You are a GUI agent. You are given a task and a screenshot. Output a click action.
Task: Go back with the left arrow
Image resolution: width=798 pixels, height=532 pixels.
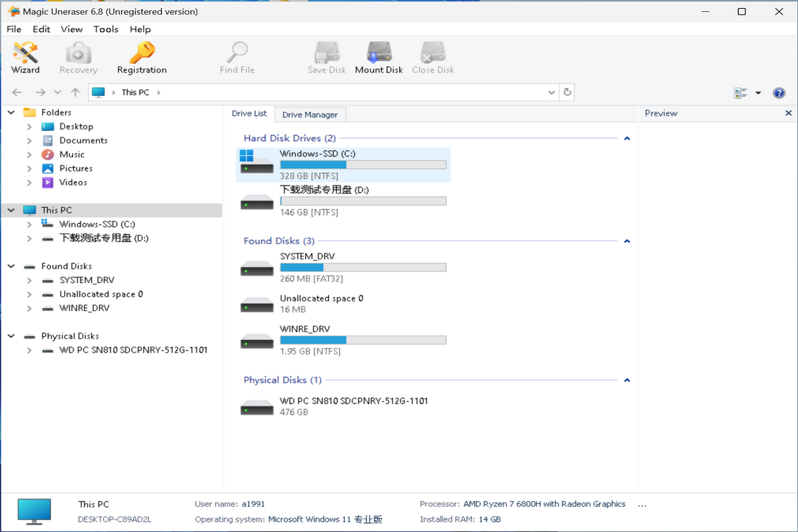[x=17, y=92]
